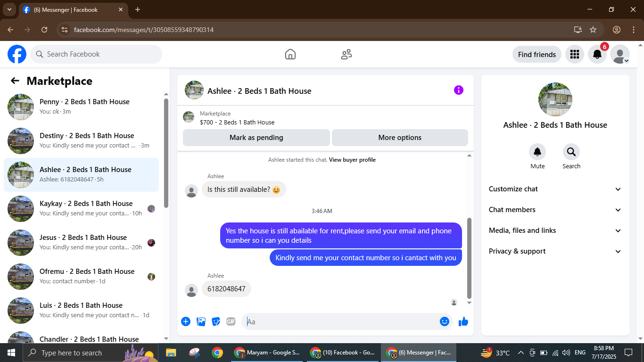Open the Facebook home logo
Viewport: 644px width, 362px height.
point(17,54)
